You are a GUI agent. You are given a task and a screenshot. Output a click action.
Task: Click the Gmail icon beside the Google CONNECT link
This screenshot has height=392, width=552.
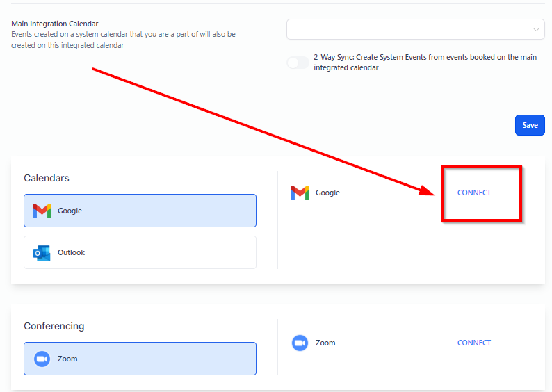click(x=300, y=193)
